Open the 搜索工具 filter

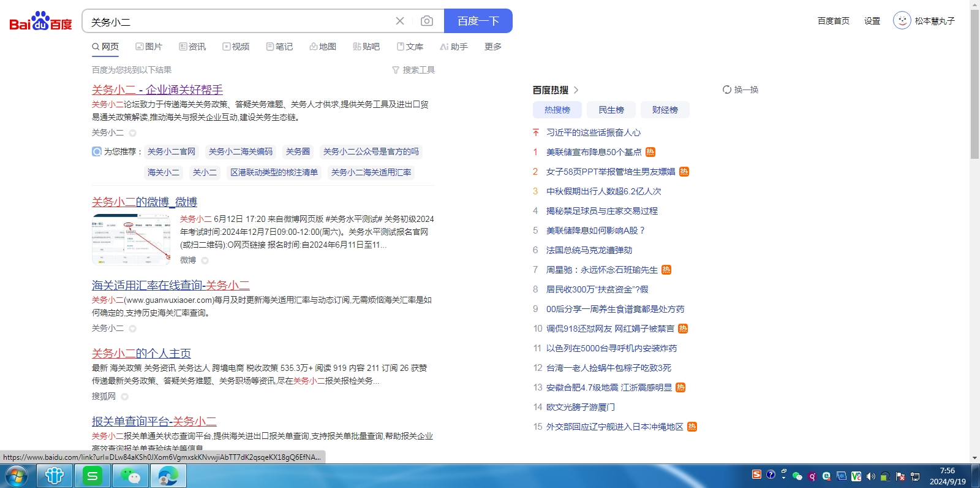pyautogui.click(x=413, y=70)
